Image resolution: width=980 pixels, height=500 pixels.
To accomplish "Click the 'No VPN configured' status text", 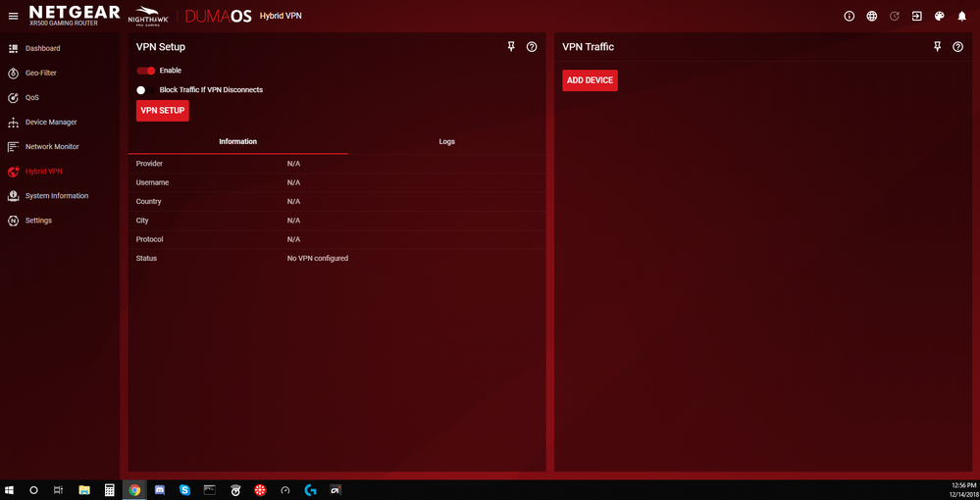I will coord(318,258).
